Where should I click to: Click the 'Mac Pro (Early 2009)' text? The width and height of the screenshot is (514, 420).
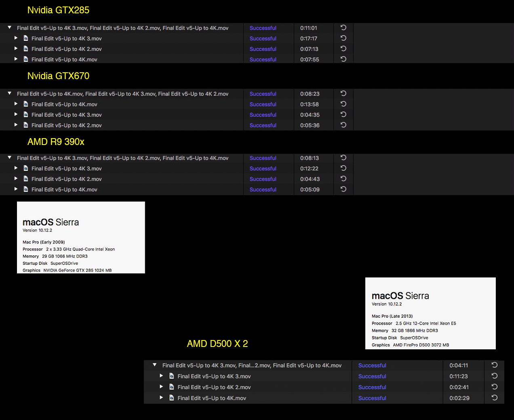(44, 242)
